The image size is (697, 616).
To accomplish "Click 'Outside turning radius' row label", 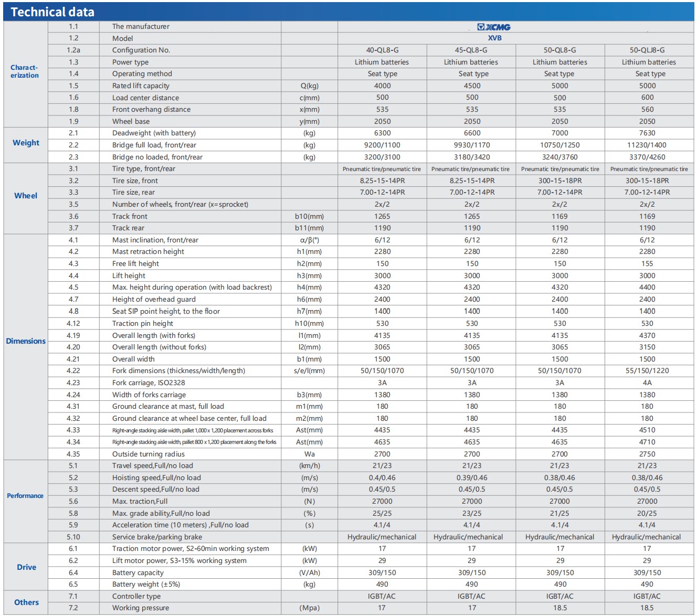I will click(x=149, y=454).
